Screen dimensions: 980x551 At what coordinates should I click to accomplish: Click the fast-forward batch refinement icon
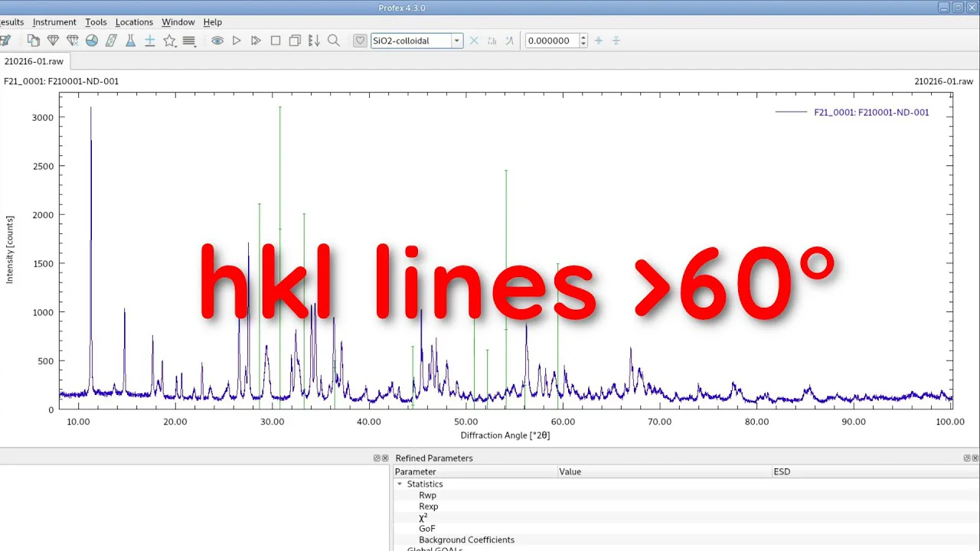point(256,41)
